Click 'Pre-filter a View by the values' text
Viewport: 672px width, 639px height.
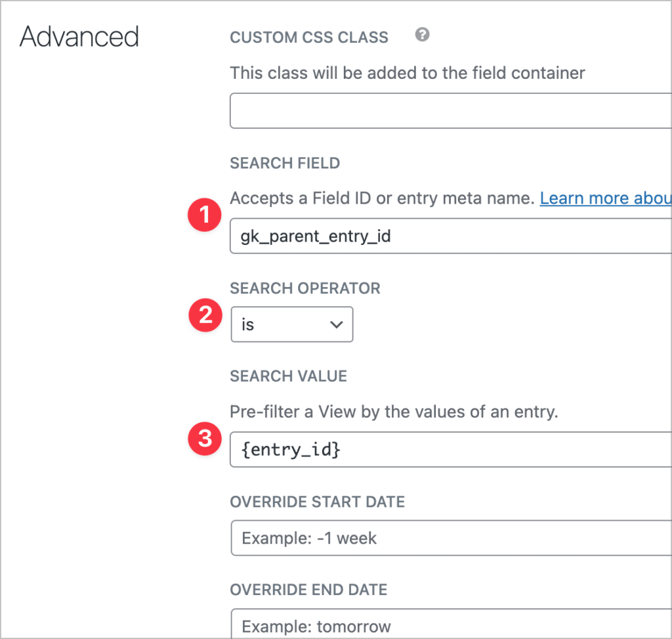pyautogui.click(x=394, y=412)
